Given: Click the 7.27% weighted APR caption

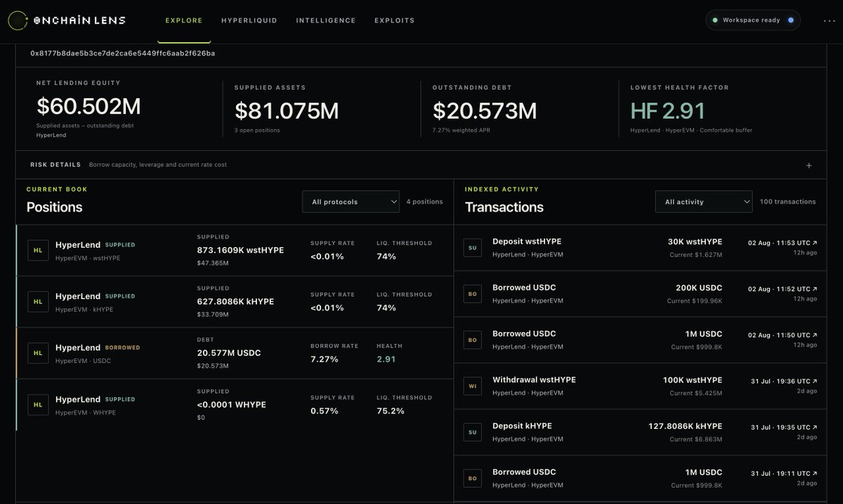Looking at the screenshot, I should [462, 131].
